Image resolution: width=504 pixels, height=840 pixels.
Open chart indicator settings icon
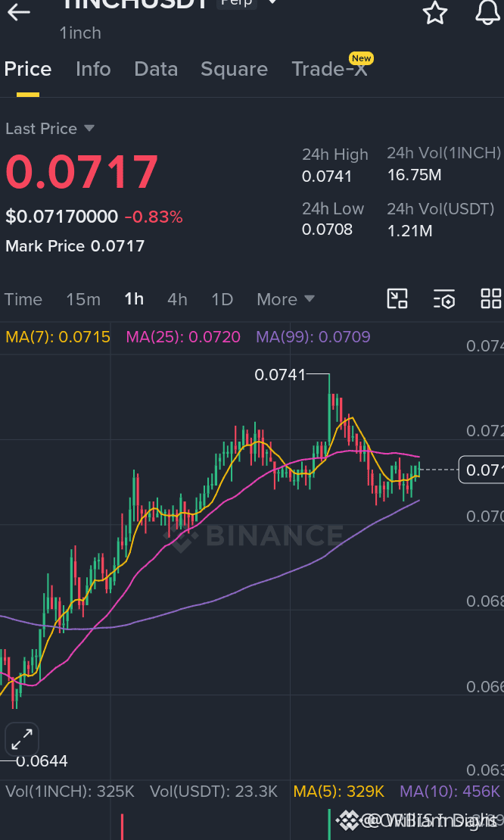[x=444, y=298]
